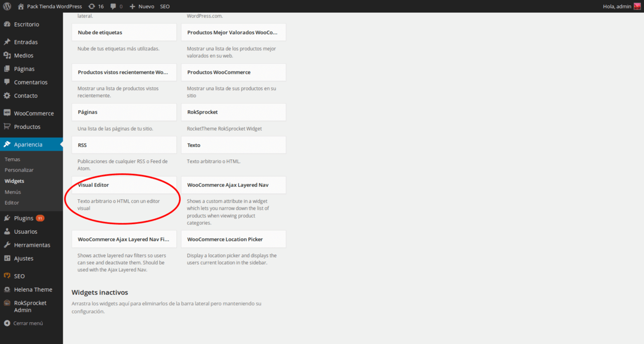Image resolution: width=644 pixels, height=344 pixels.
Task: Select the Widgets submenu item
Action: point(15,181)
